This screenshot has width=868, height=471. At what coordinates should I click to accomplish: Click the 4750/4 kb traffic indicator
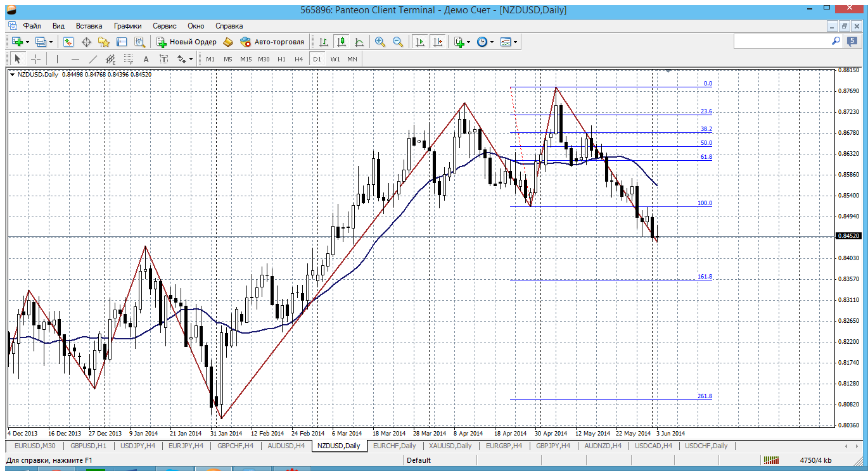coord(816,460)
